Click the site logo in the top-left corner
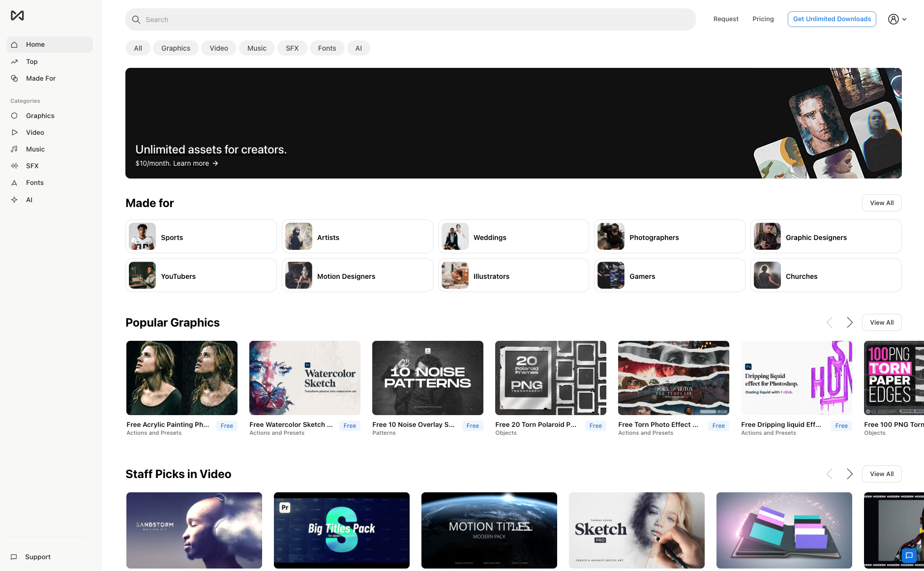924x571 pixels. click(18, 15)
